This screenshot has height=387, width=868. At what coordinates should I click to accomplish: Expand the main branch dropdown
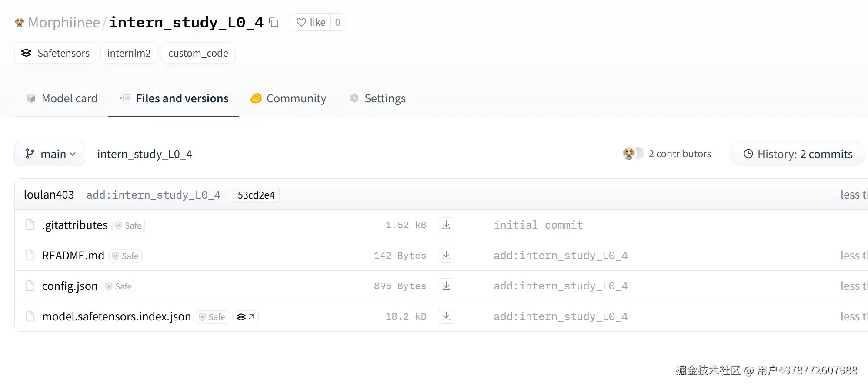tap(50, 154)
